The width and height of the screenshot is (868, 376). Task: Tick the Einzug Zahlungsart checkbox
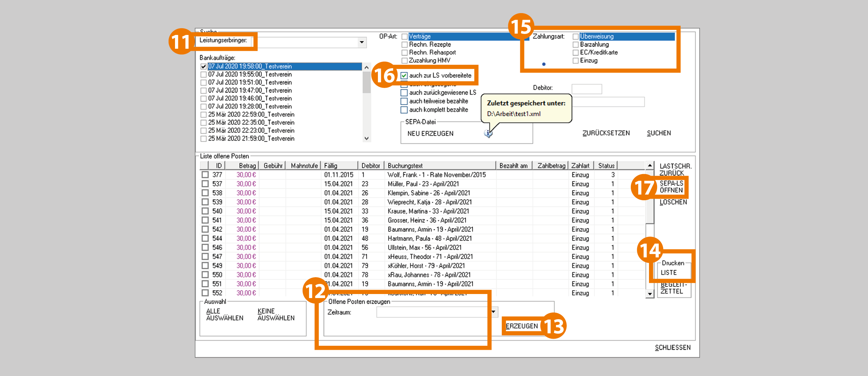click(575, 60)
